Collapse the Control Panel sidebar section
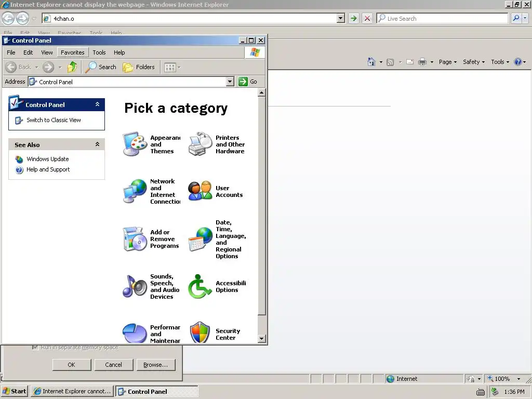Viewport: 532px width, 399px height. pos(97,104)
